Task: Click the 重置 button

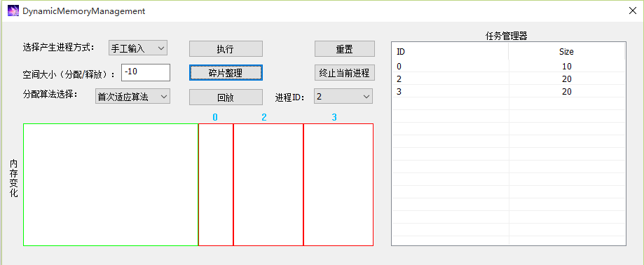Action: pyautogui.click(x=345, y=49)
